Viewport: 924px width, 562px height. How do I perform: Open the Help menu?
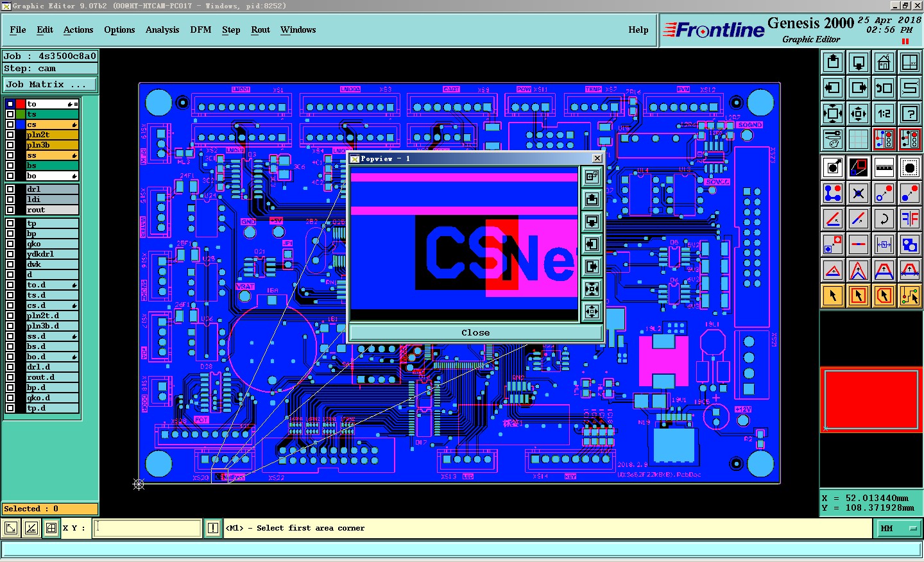(638, 30)
